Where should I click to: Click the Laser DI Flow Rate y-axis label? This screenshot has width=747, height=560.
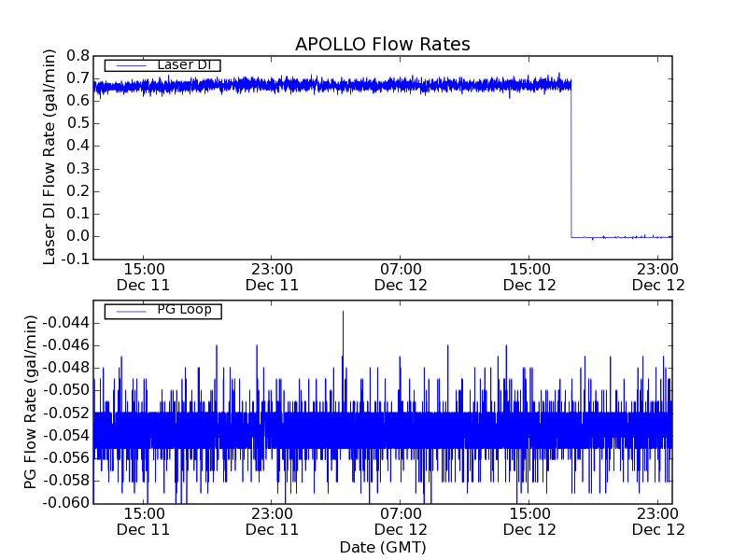coord(50,157)
